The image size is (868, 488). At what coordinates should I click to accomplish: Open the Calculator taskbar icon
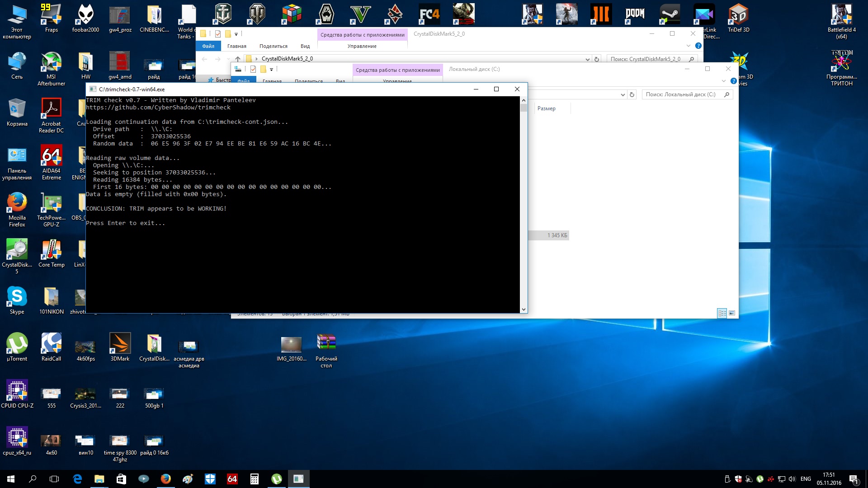(255, 479)
